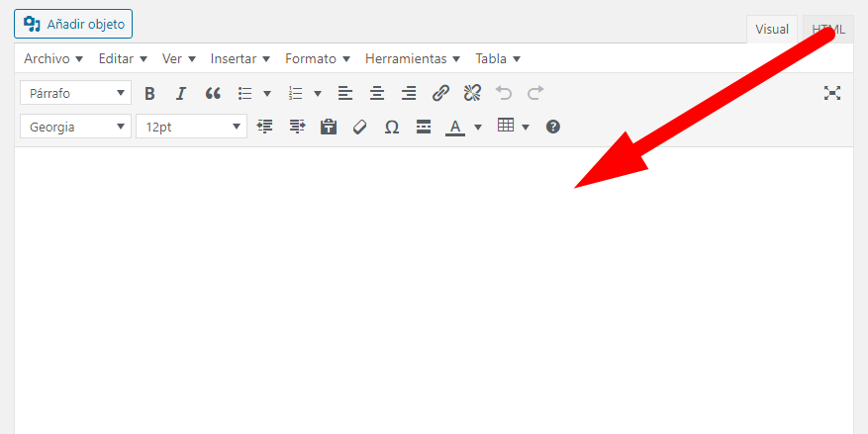Screen dimensions: 868x434
Task: Switch to the Visual tab
Action: pyautogui.click(x=772, y=30)
